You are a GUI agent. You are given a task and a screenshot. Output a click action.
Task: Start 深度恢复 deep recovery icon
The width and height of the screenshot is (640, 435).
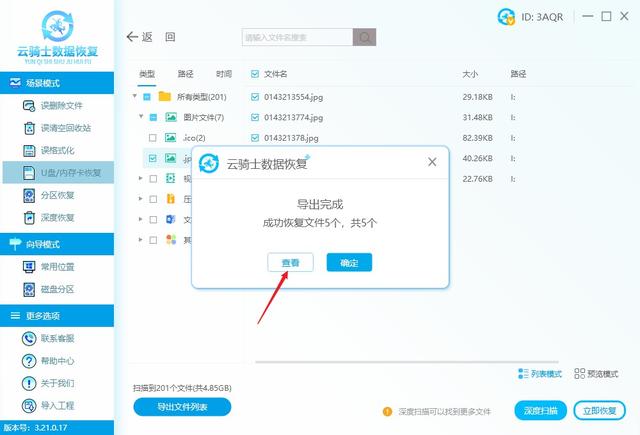click(x=29, y=218)
